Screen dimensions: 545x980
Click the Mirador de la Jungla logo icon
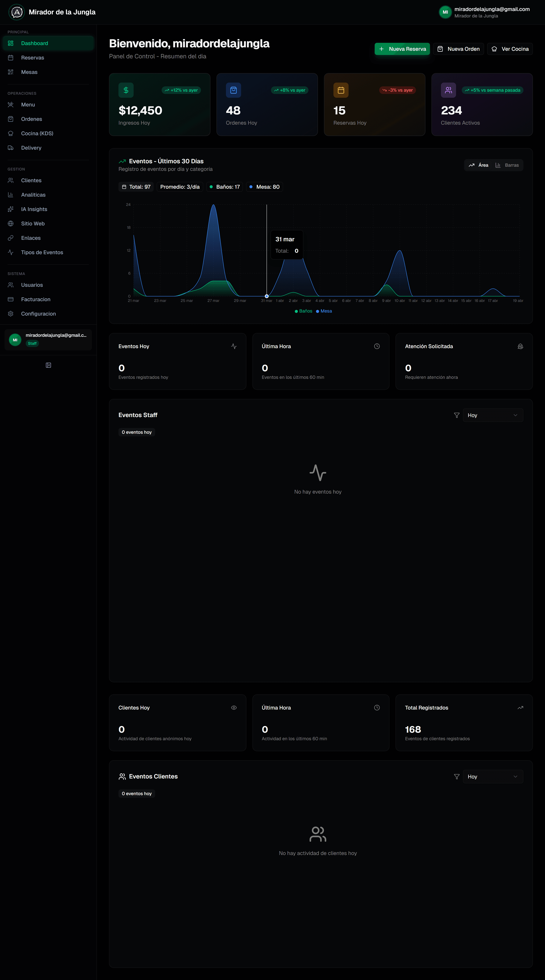tap(16, 12)
